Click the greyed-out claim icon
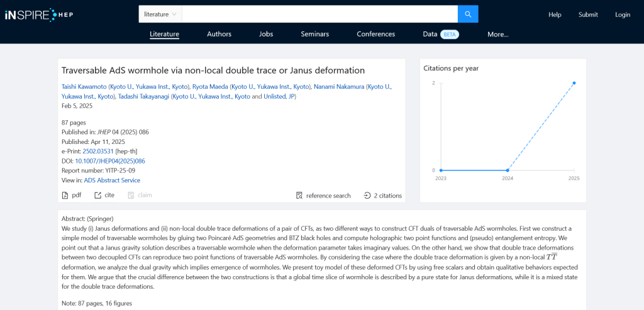644x310 pixels. tap(131, 195)
